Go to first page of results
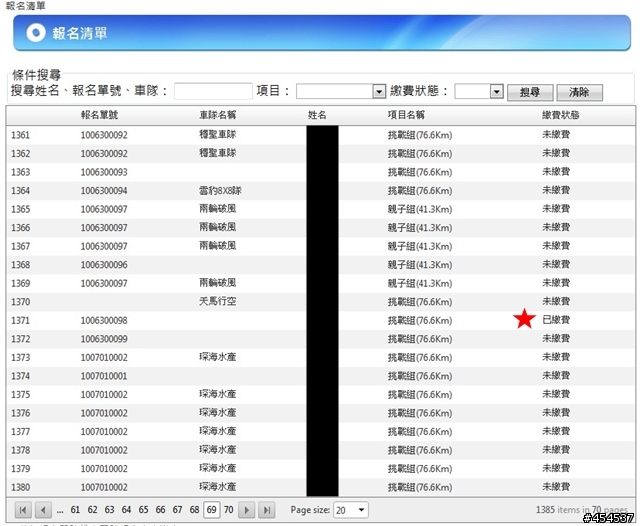This screenshot has height=526, width=640. 23,510
